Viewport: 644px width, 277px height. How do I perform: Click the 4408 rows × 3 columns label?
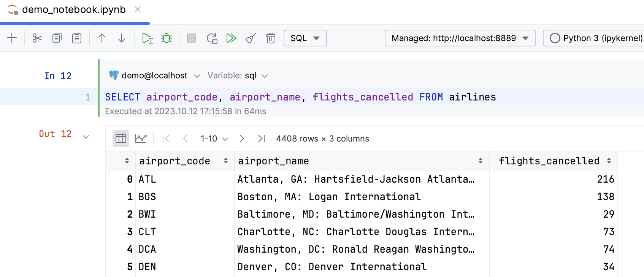323,138
